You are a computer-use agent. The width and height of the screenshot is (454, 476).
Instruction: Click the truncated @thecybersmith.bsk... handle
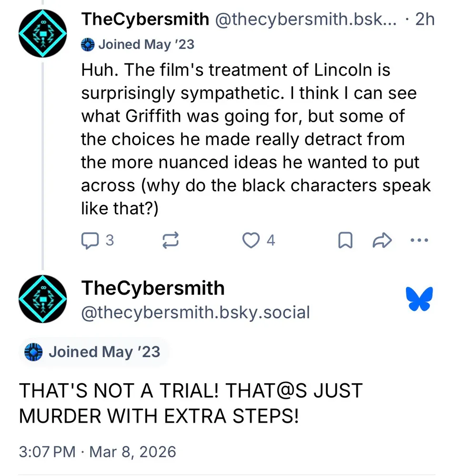click(306, 20)
